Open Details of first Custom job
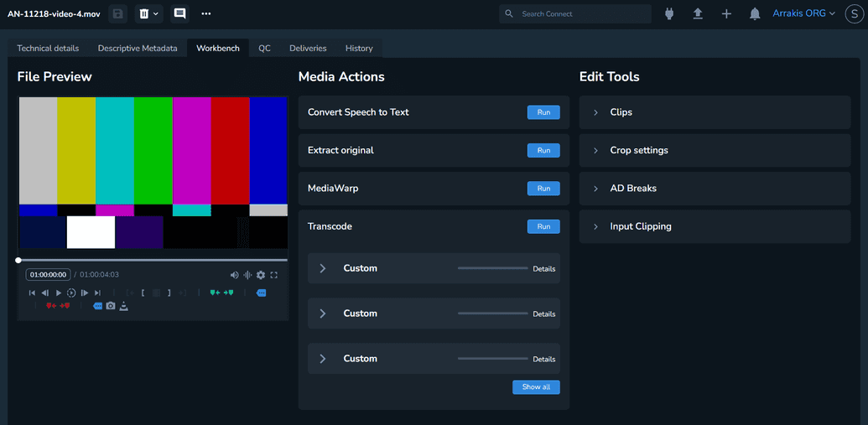The height and width of the screenshot is (425, 868). pyautogui.click(x=544, y=269)
